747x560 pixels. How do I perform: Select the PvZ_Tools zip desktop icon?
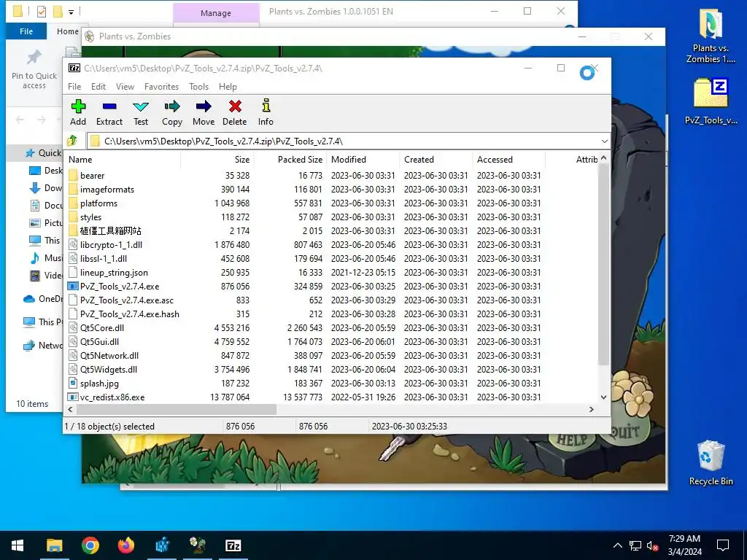pos(711,101)
